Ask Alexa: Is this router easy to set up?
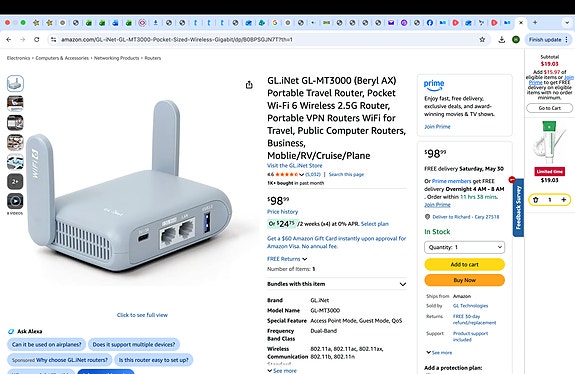Screen dimensions: 575x374 point(154,360)
